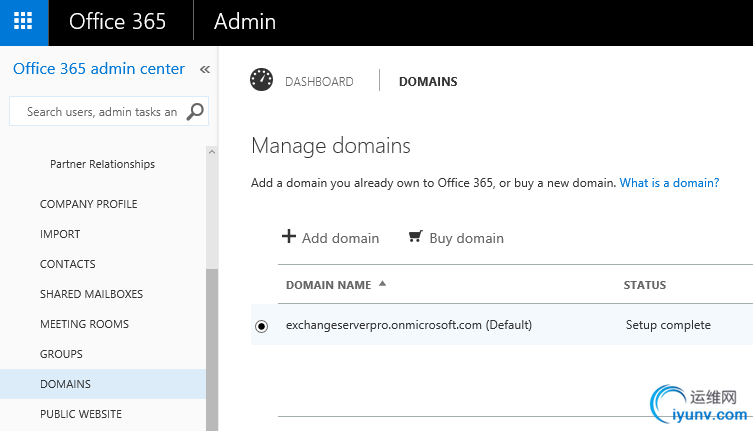Open IMPORT in the sidebar
Image resolution: width=753 pixels, height=431 pixels.
tap(60, 234)
